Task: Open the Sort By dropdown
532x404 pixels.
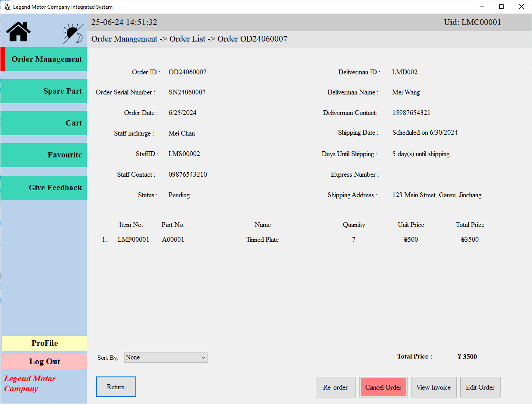Action: 166,357
